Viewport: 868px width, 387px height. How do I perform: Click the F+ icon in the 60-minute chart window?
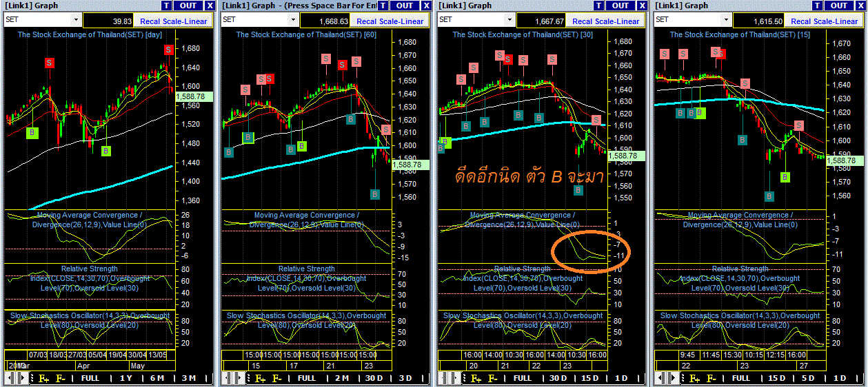[x=260, y=378]
